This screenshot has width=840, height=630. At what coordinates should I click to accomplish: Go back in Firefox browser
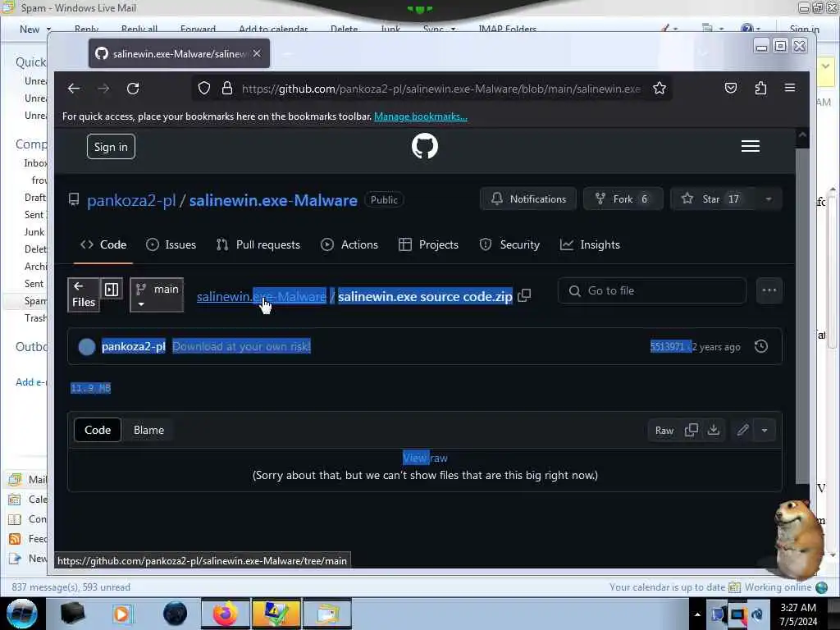73,89
